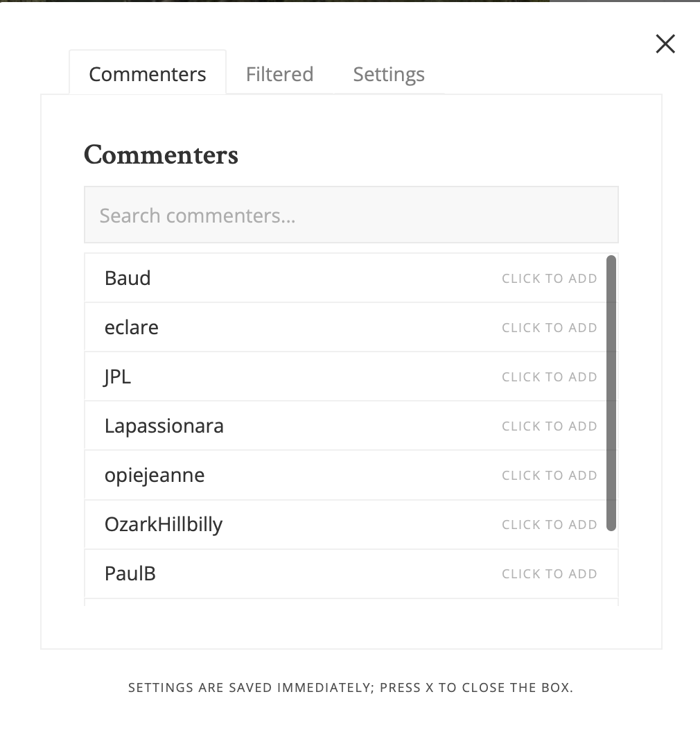The height and width of the screenshot is (735, 700).
Task: Click to add Lapassionara
Action: tap(550, 426)
